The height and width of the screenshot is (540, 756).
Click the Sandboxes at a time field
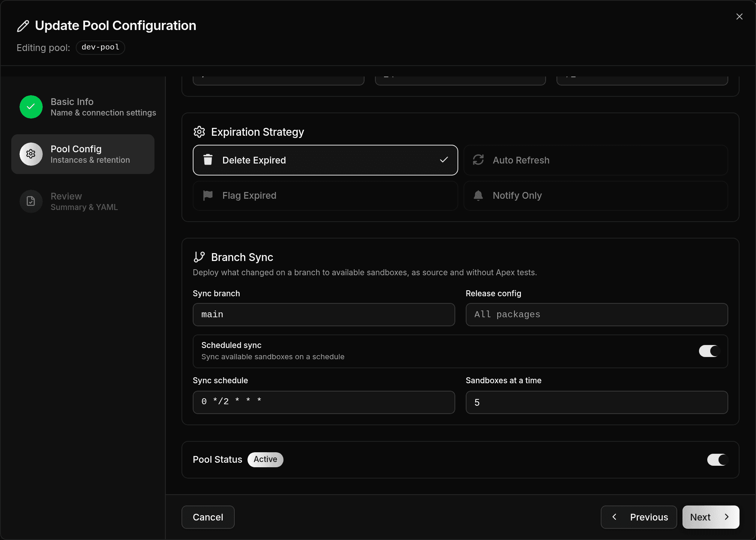(x=597, y=402)
